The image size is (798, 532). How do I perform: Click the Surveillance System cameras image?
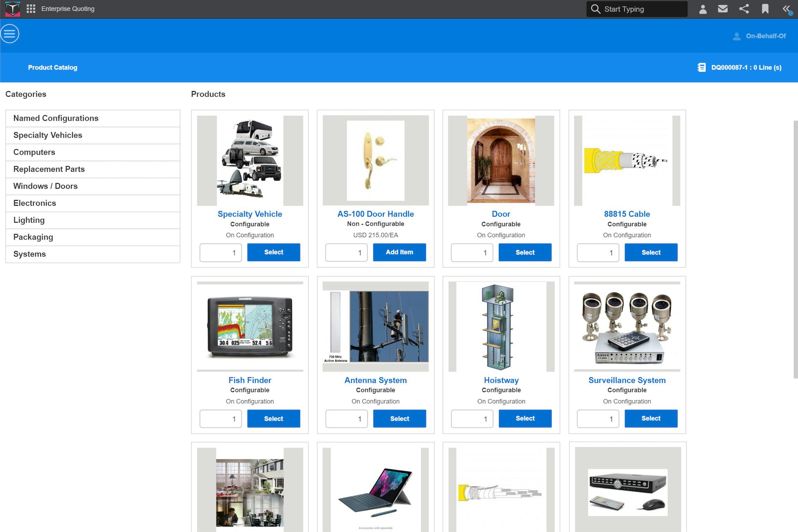click(627, 327)
